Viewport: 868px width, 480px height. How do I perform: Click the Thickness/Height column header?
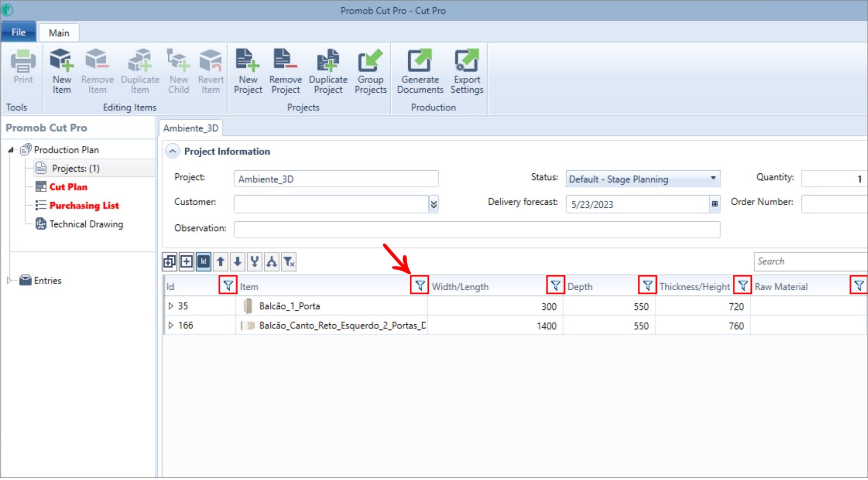[x=695, y=287]
